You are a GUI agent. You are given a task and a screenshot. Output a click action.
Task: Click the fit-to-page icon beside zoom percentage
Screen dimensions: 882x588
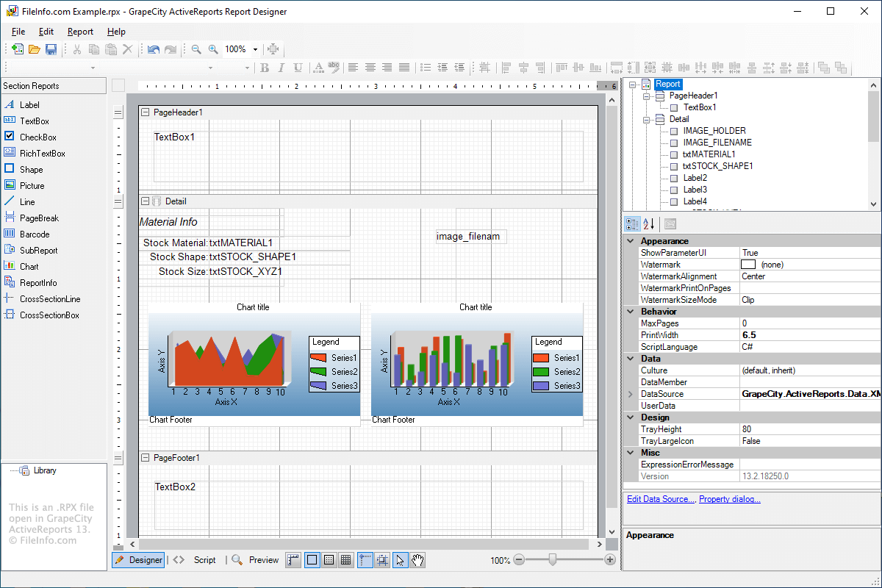pos(273,49)
